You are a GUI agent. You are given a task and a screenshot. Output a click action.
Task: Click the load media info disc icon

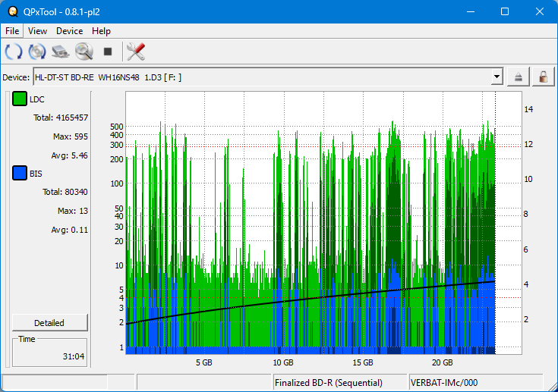tap(37, 52)
